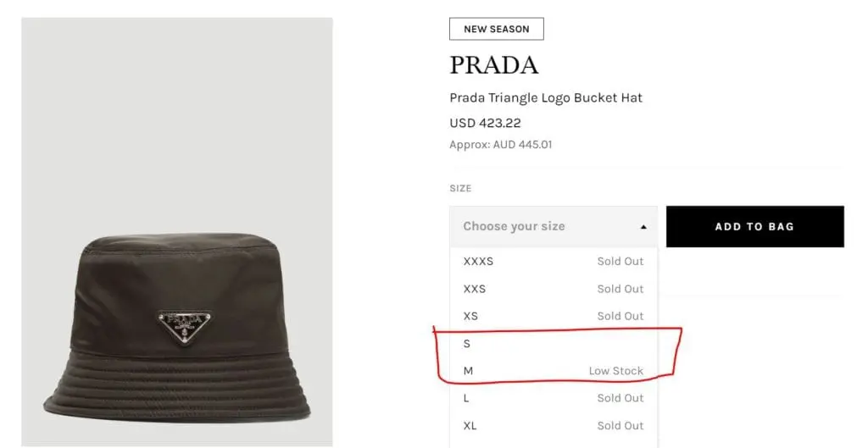Click the USD 423.22 price

[x=485, y=124]
